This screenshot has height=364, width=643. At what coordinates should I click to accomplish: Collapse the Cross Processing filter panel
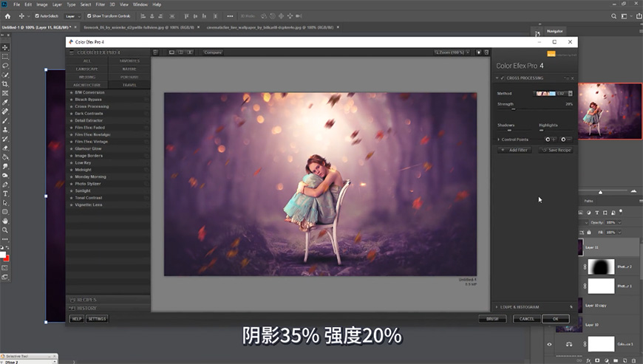(497, 78)
